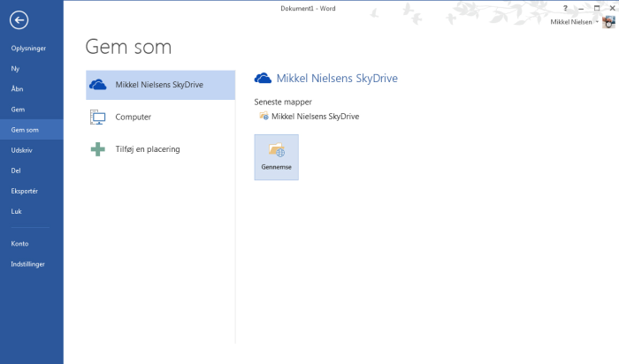
Task: Open the Help question mark icon
Action: (x=565, y=8)
